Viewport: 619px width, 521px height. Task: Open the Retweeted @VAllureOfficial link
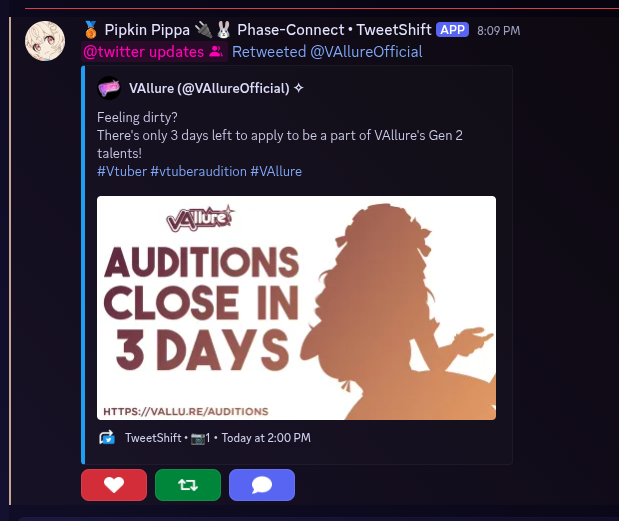click(x=327, y=52)
